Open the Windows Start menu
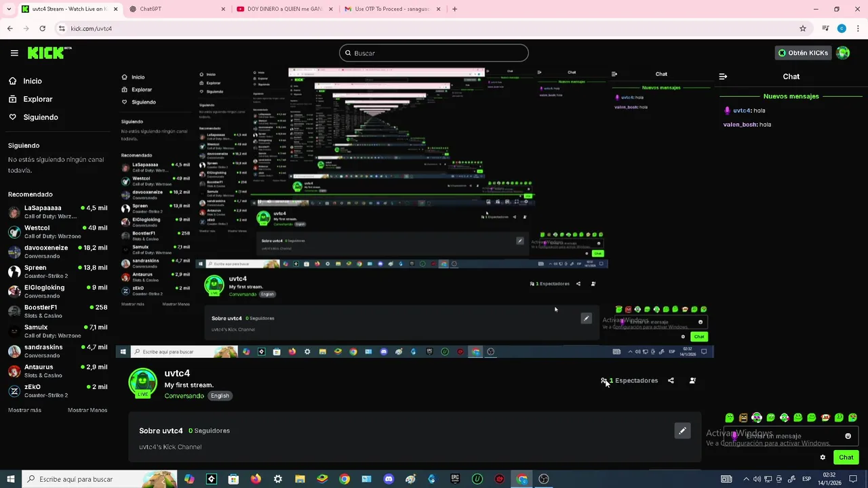Image resolution: width=868 pixels, height=488 pixels. [10, 479]
